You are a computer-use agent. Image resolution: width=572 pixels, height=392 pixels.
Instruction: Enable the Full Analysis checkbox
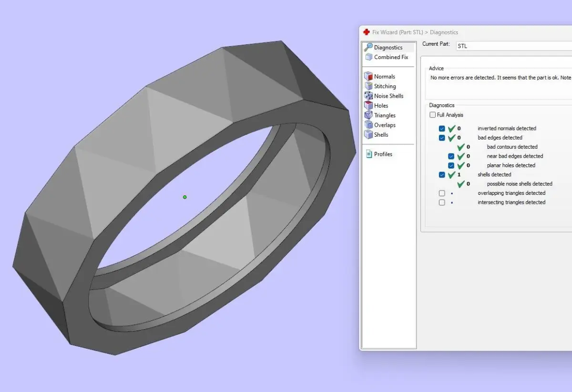click(x=432, y=115)
